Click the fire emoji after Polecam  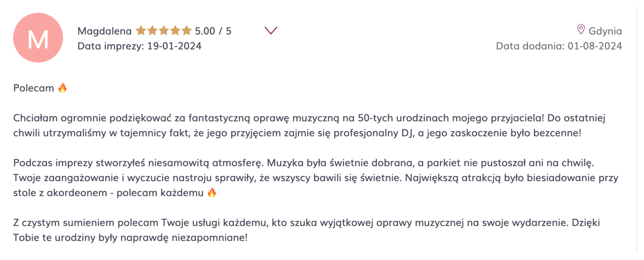coord(62,88)
